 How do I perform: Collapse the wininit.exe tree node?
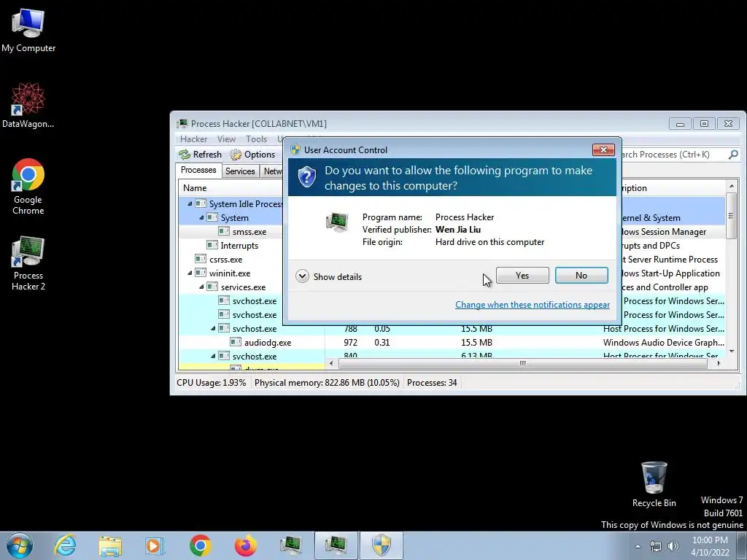click(x=190, y=273)
